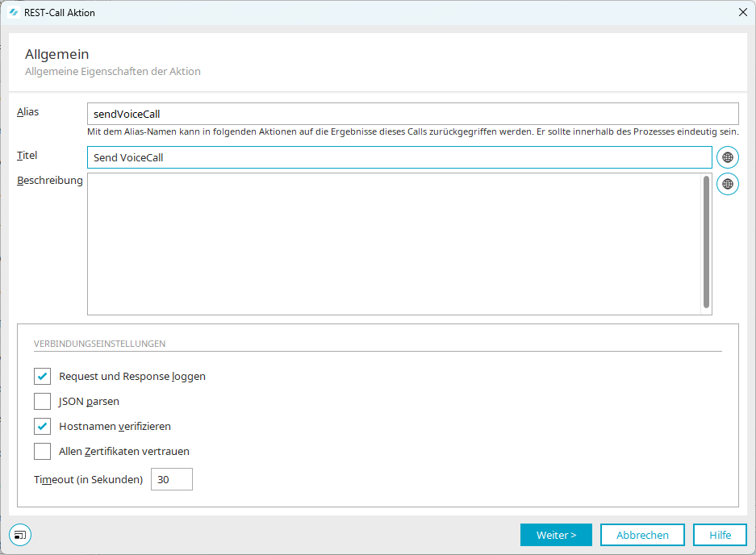Click inside the empty Beschreibung text area
Viewport: 756px width, 555px height.
[394, 244]
